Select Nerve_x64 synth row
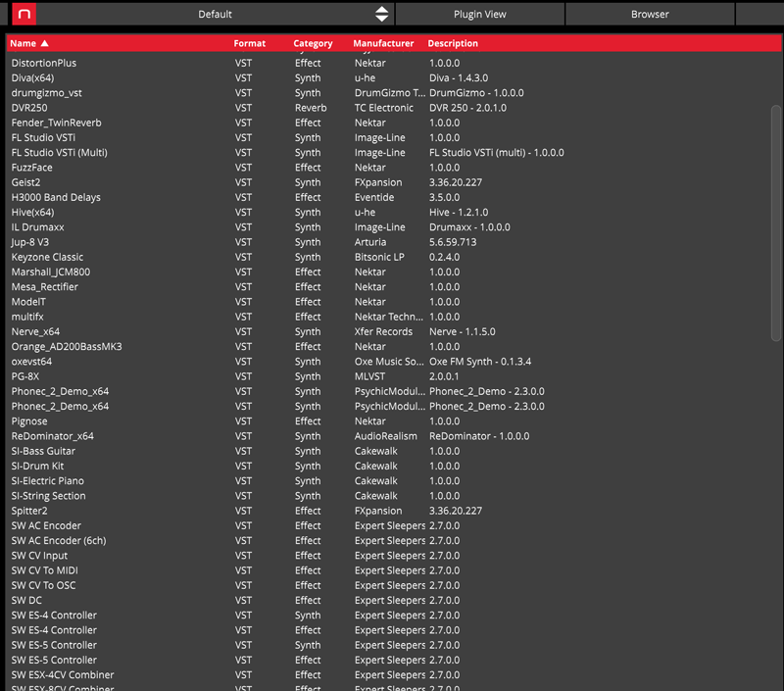The height and width of the screenshot is (691, 784). click(394, 332)
